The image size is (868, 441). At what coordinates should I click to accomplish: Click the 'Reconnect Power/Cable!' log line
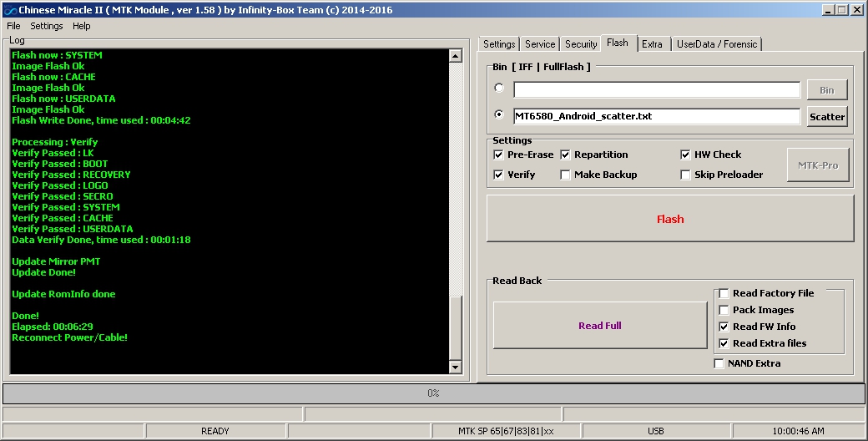coord(70,337)
